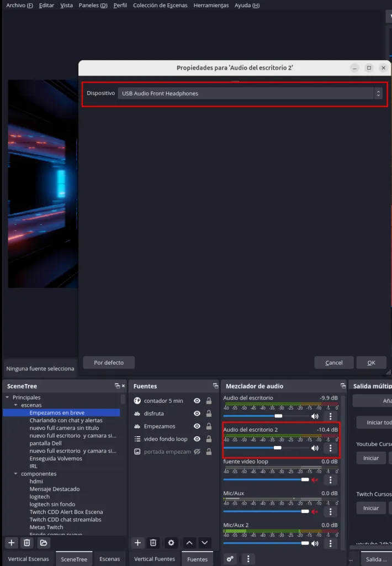Click the SceneTree add folder icon
The image size is (392, 566).
[44, 543]
